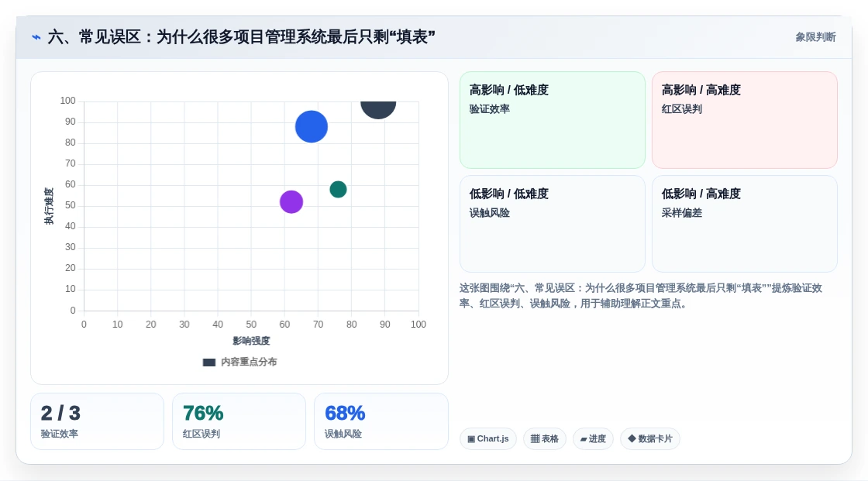Click the blue bubble in the chart

311,127
